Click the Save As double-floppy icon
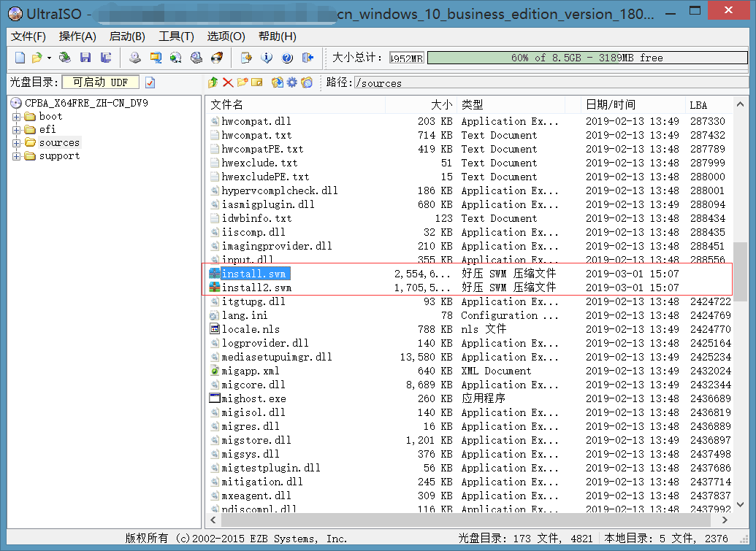 (x=106, y=58)
